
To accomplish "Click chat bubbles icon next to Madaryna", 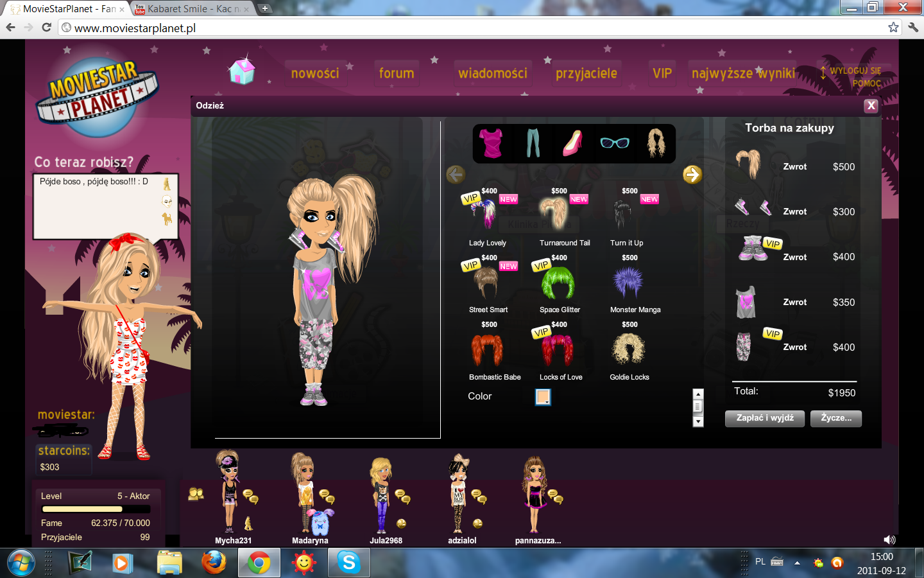I will coord(327,496).
